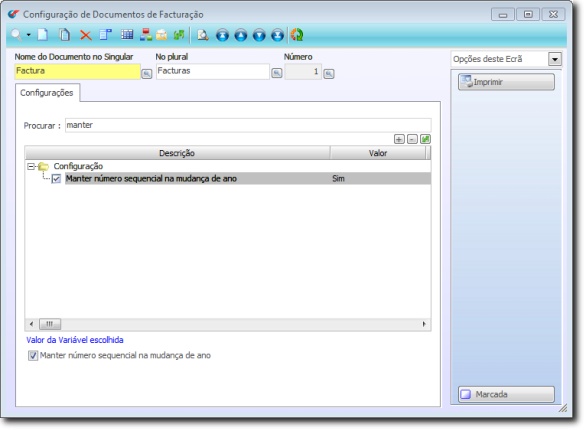
Task: Select the Configurações tab
Action: [x=47, y=93]
